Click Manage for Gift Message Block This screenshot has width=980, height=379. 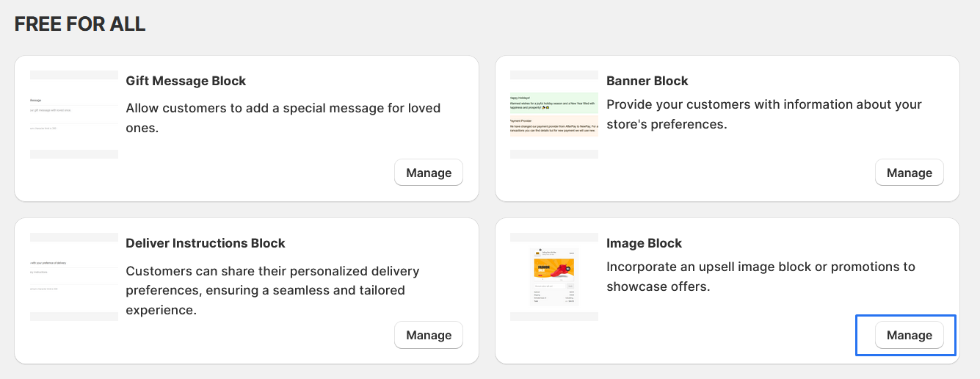pos(429,173)
